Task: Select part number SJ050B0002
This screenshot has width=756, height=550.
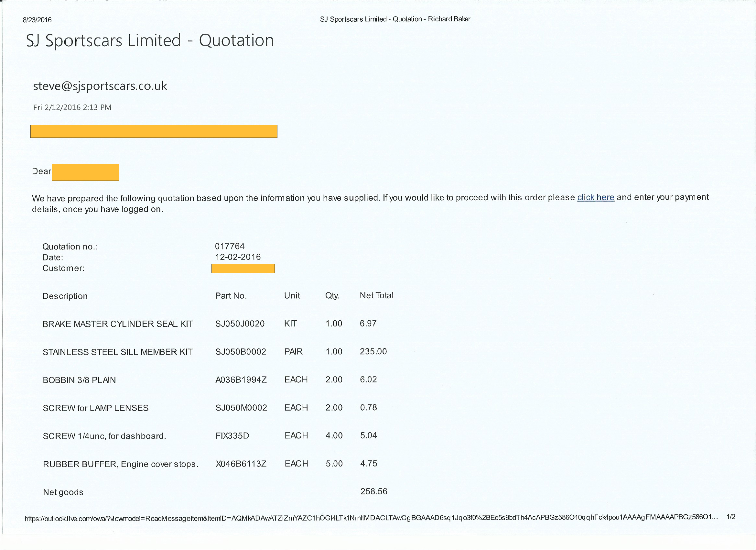Action: (241, 352)
